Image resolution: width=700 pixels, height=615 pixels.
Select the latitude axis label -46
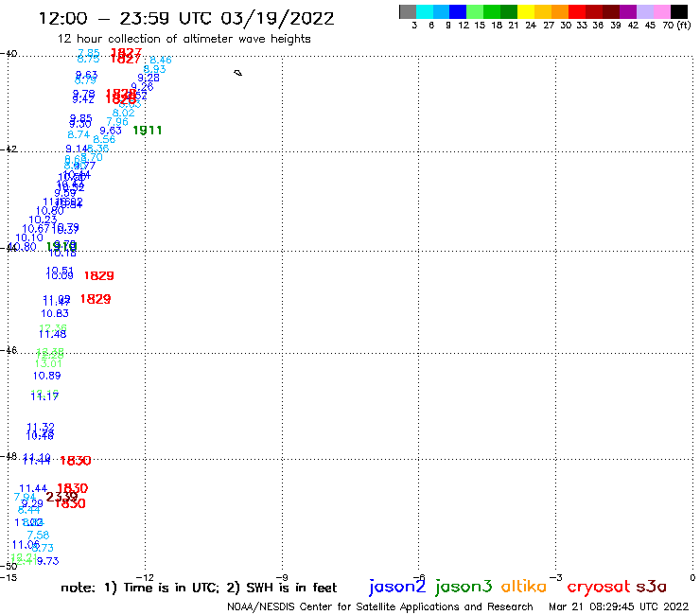9,350
